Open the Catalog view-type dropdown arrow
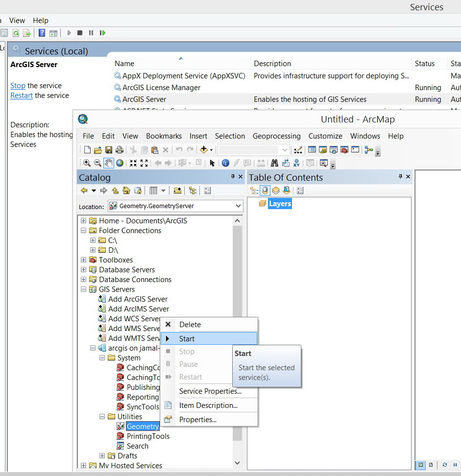 [x=164, y=190]
